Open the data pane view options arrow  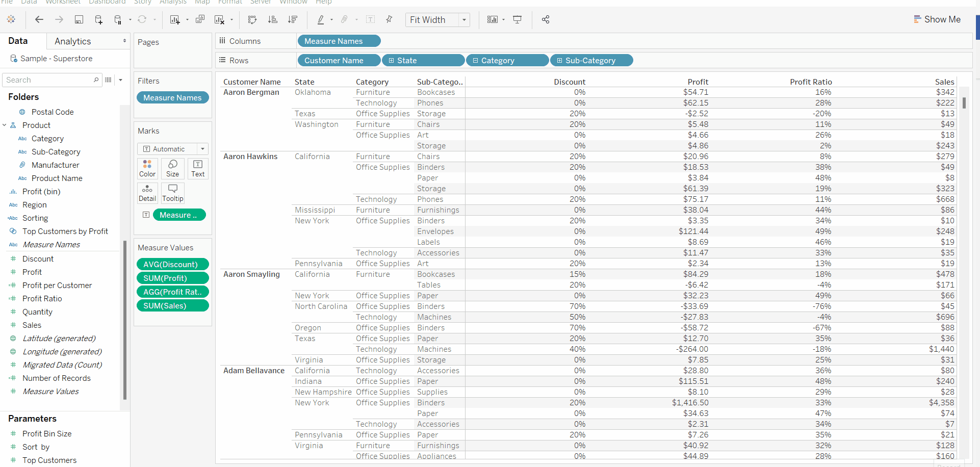120,80
